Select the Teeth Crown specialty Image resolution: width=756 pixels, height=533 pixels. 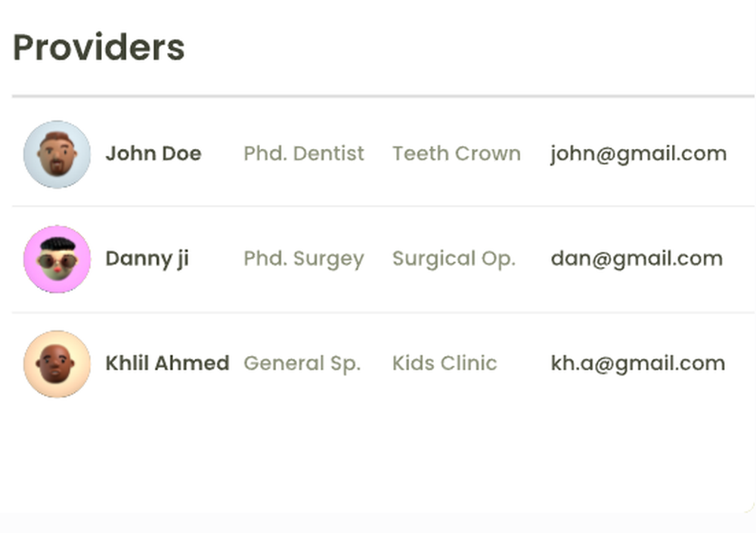[457, 153]
